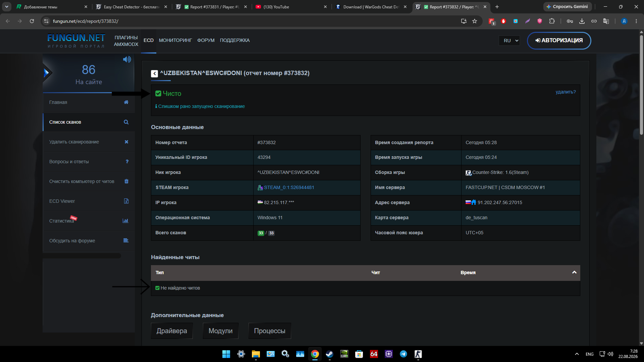Image resolution: width=644 pixels, height=362 pixels.
Task: Open the ПОДДЕРЖКА menu item
Action: [x=235, y=41]
